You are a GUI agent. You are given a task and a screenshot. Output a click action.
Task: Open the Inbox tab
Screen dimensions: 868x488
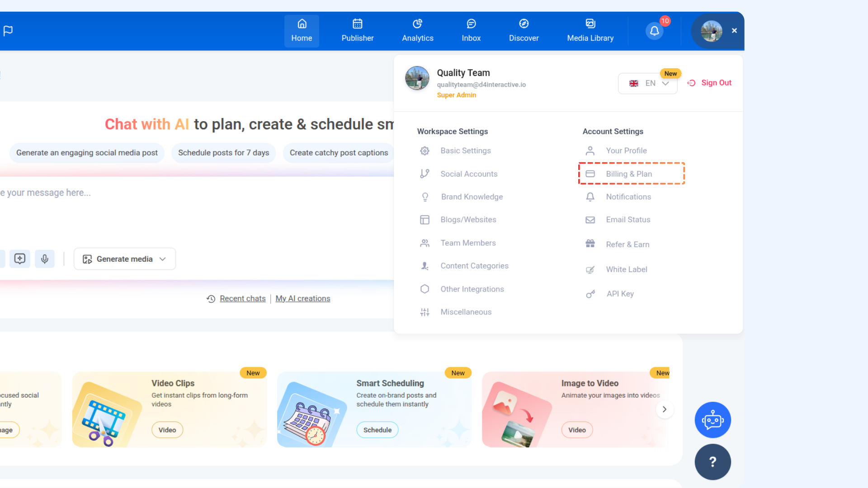click(471, 31)
